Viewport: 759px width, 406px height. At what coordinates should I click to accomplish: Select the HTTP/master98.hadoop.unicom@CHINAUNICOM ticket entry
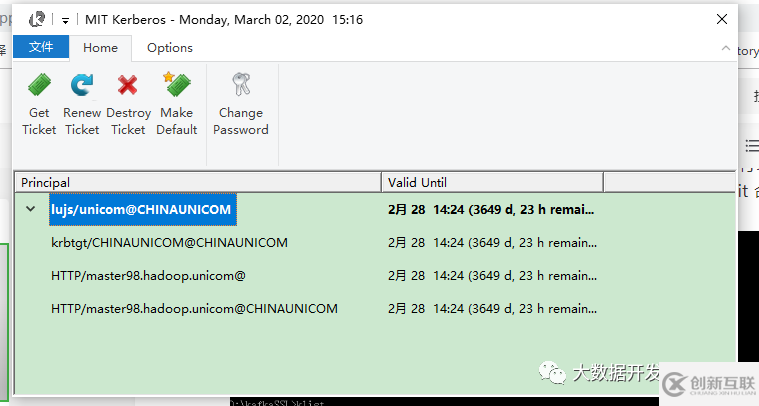pyautogui.click(x=194, y=309)
